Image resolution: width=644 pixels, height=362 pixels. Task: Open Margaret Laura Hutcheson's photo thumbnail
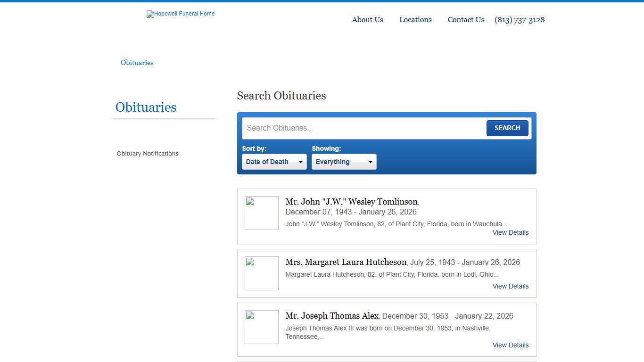(x=262, y=273)
